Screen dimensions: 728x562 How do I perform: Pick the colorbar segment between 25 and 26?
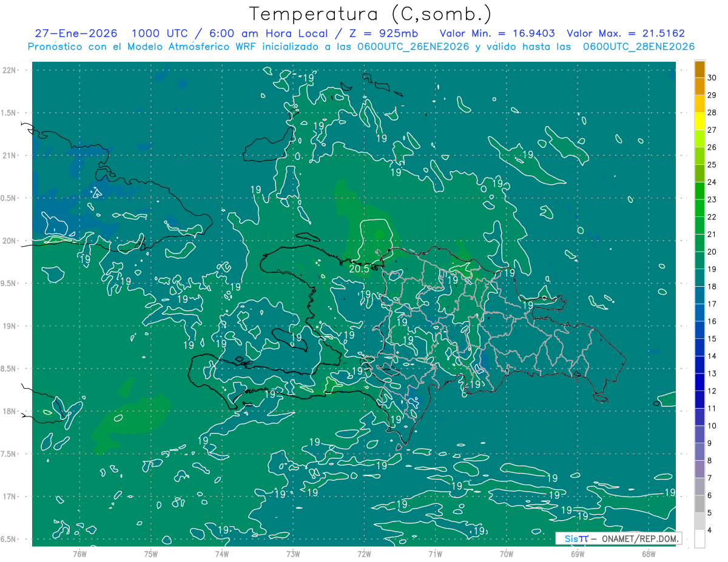[x=699, y=156]
